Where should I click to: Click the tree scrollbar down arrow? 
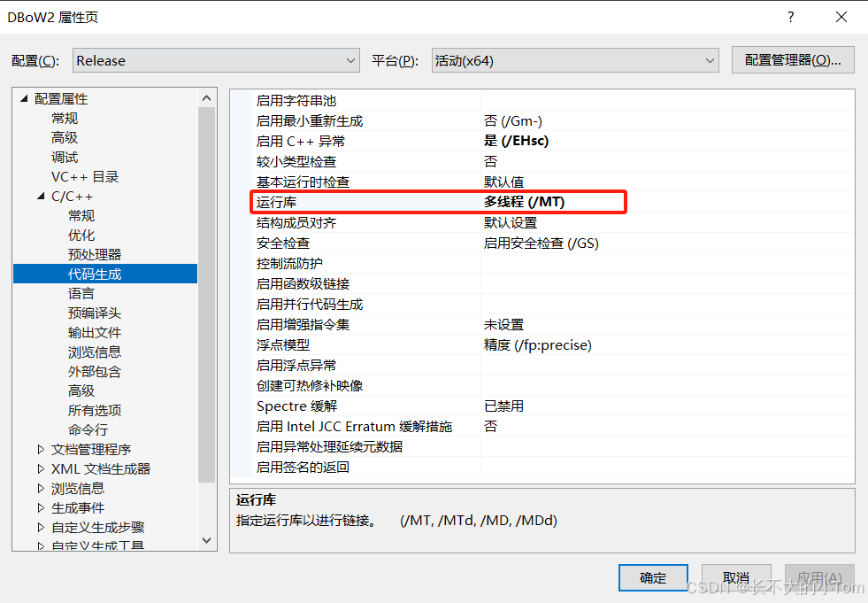[x=206, y=540]
